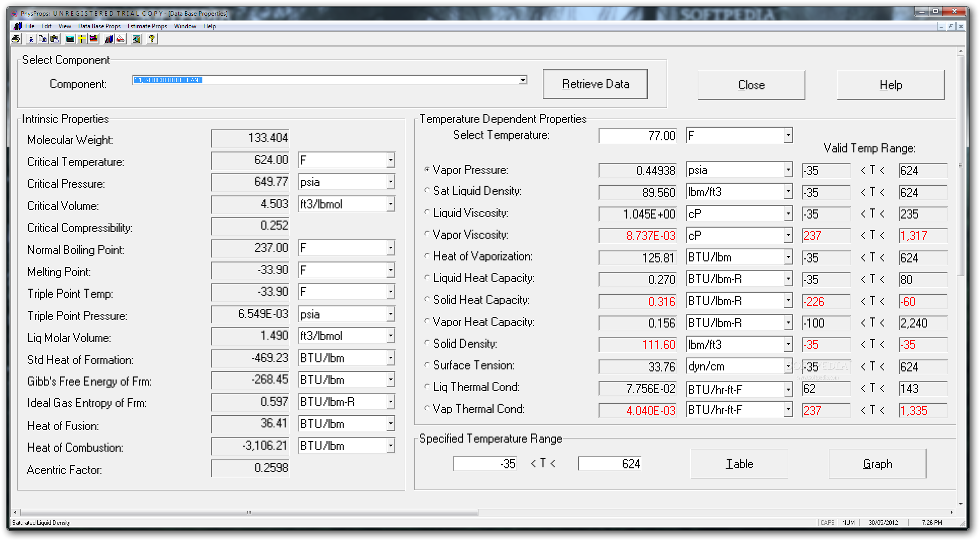Viewport: 980px width, 541px height.
Task: Open the Estimate Props menu
Action: coord(147,26)
